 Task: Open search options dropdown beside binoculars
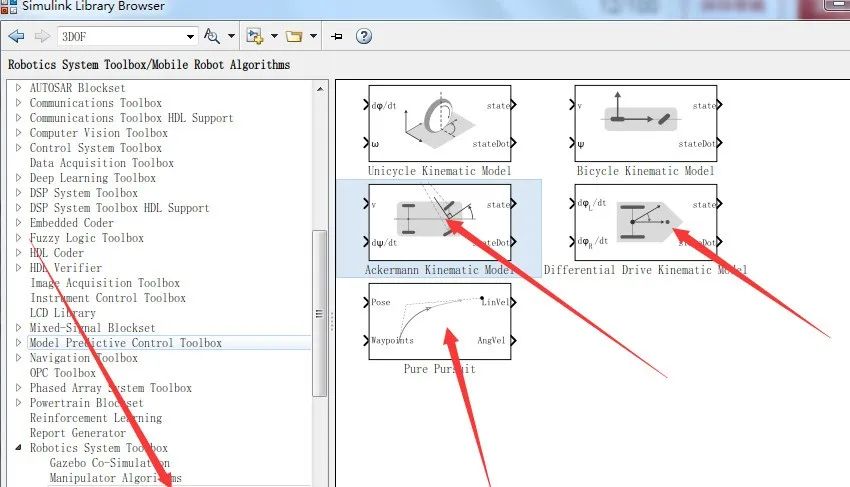pyautogui.click(x=231, y=36)
